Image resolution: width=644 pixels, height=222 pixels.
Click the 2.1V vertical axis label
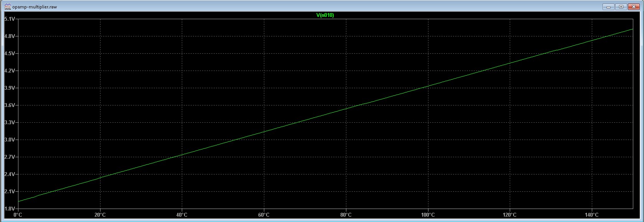(10, 191)
